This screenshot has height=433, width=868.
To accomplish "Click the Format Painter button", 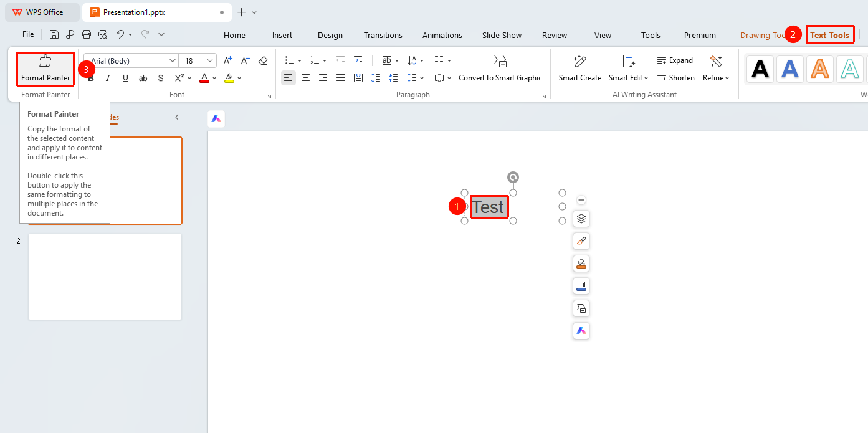I will [x=45, y=69].
